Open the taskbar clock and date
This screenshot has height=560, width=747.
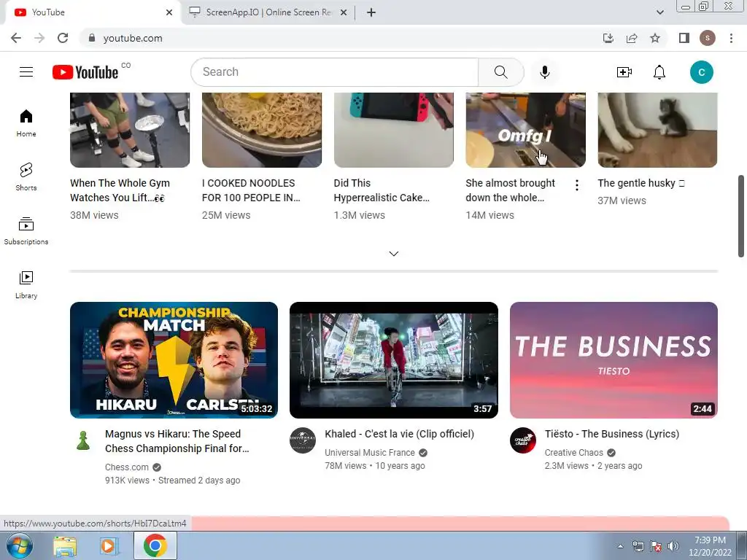point(710,546)
